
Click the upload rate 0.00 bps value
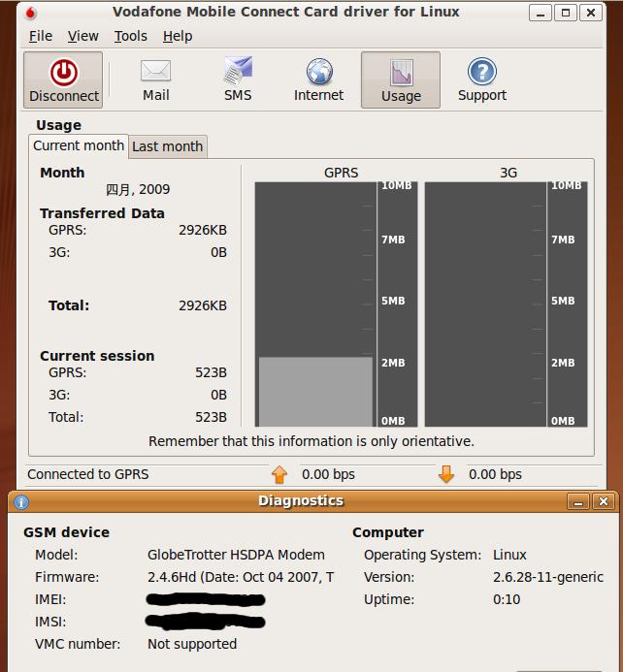pyautogui.click(x=328, y=474)
